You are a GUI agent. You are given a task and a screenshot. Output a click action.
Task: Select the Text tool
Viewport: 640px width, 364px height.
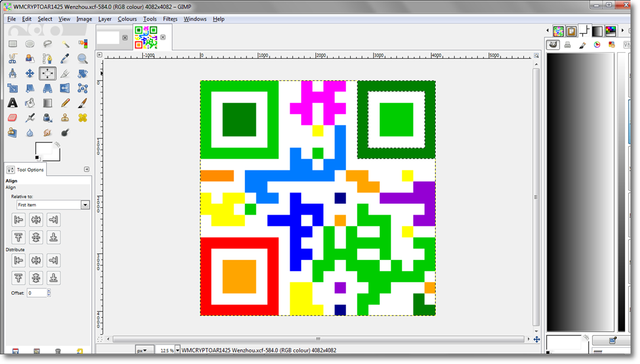click(12, 103)
